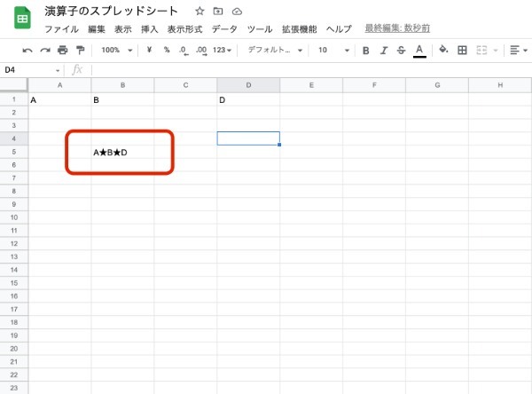The height and width of the screenshot is (394, 532).
Task: Format as percent
Action: [167, 50]
